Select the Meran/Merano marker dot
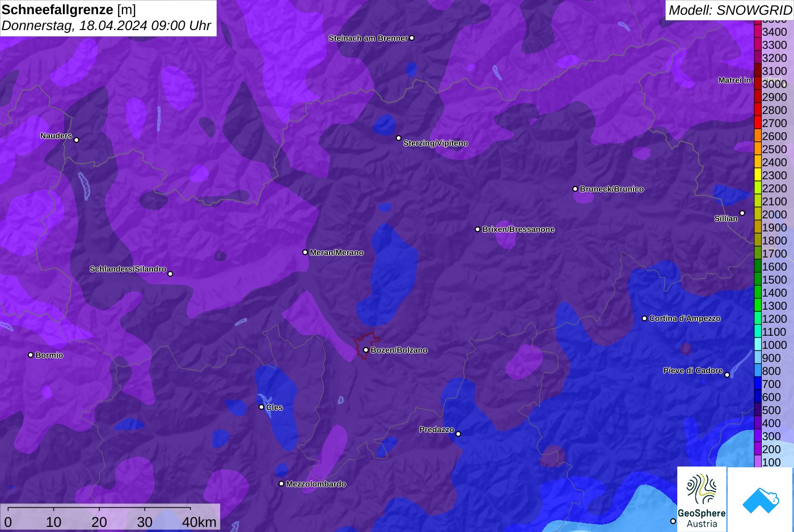The image size is (794, 532). pyautogui.click(x=305, y=252)
